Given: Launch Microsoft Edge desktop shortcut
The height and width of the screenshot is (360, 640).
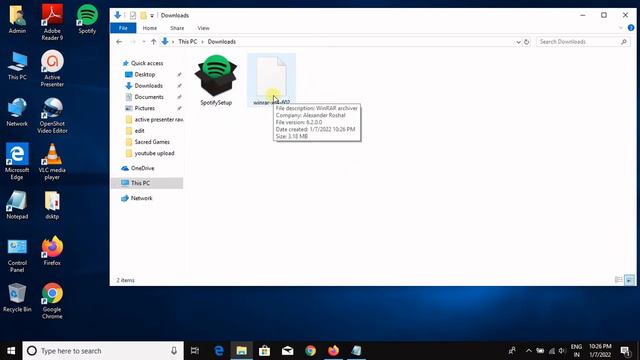Looking at the screenshot, I should (x=17, y=161).
